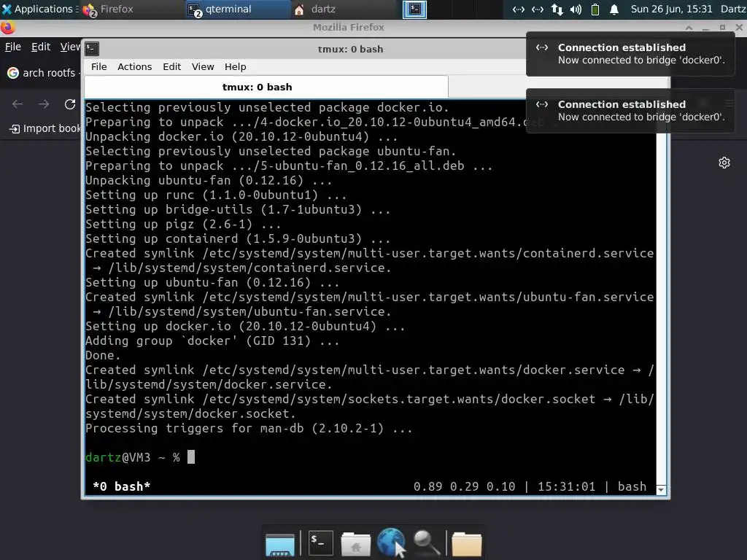Click the Firefox forward arrow button
This screenshot has width=747, height=560.
tap(44, 104)
